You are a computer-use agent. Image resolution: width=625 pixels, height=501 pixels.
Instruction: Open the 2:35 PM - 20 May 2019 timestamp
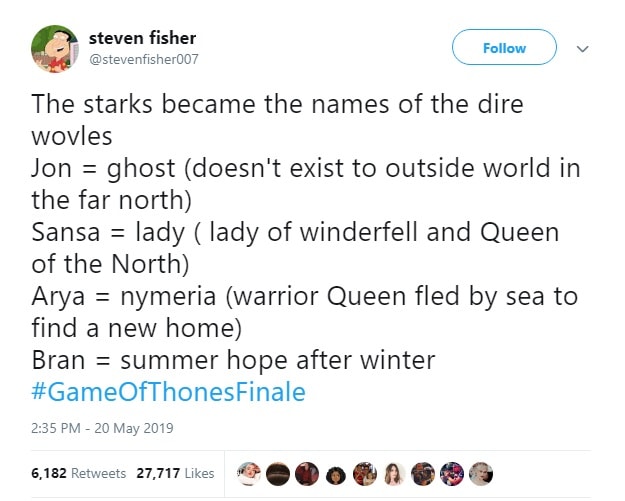tap(102, 428)
